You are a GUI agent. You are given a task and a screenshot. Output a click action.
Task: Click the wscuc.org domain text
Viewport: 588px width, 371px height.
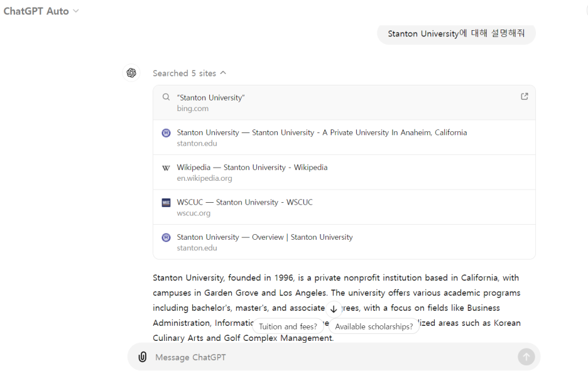(193, 213)
